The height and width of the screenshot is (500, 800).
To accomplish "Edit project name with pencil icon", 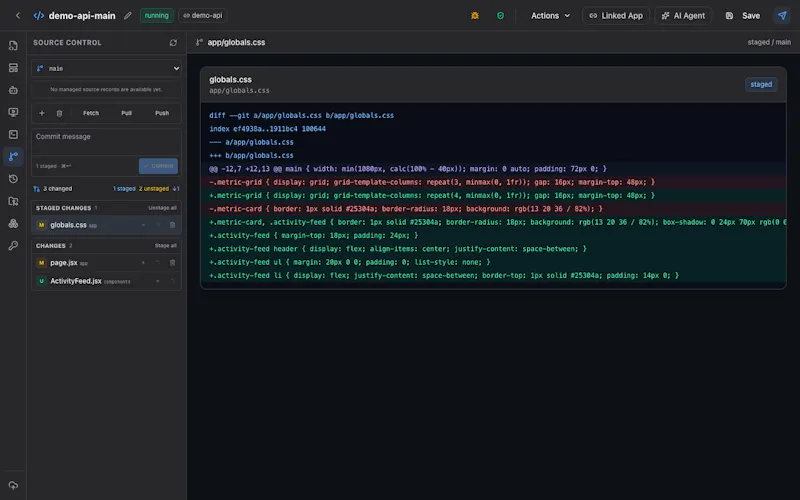I will click(x=128, y=15).
